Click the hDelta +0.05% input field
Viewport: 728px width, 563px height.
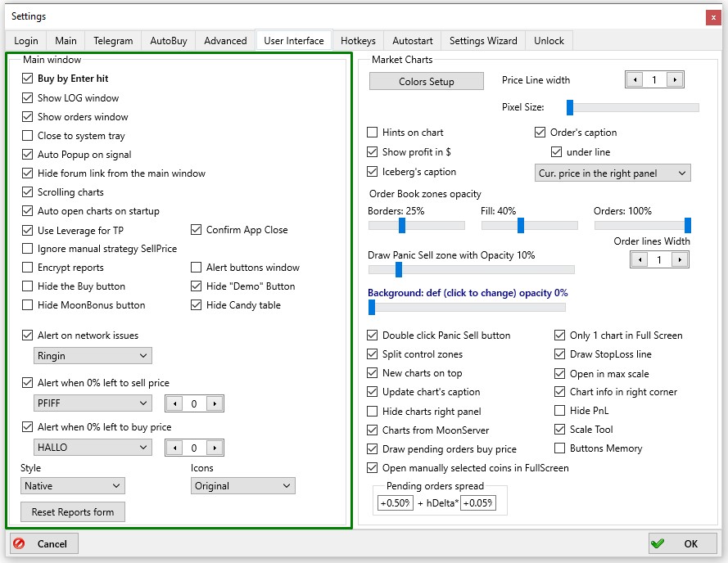(x=478, y=502)
